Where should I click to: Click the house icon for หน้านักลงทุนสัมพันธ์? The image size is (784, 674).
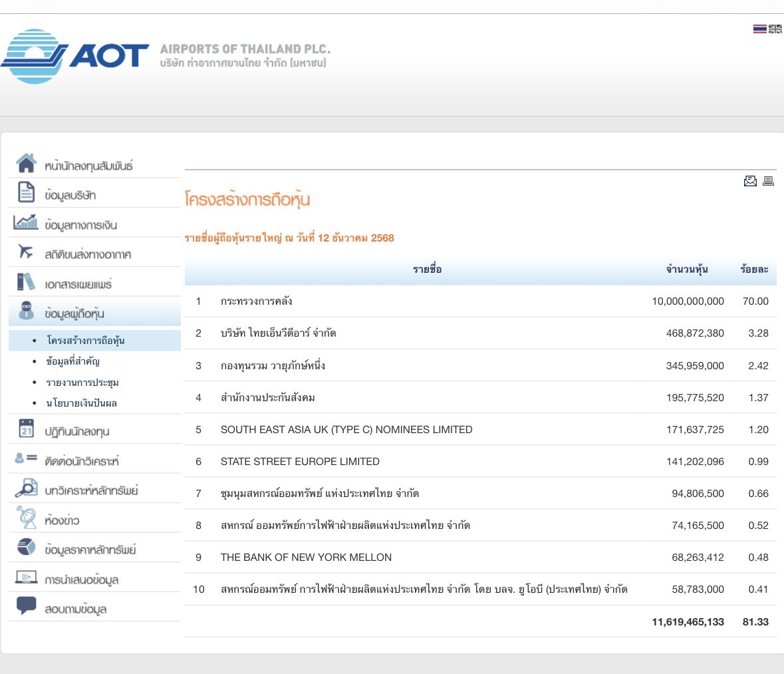click(x=26, y=163)
